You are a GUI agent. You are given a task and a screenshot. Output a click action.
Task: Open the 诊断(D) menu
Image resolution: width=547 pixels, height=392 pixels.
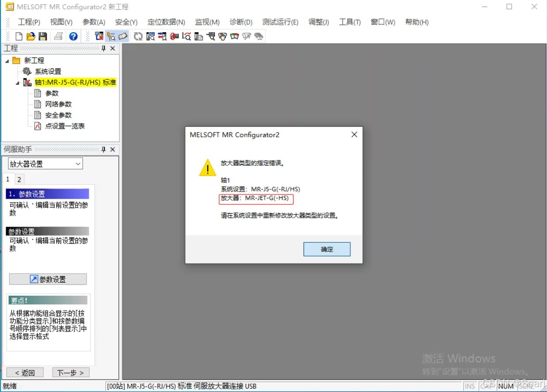(241, 22)
